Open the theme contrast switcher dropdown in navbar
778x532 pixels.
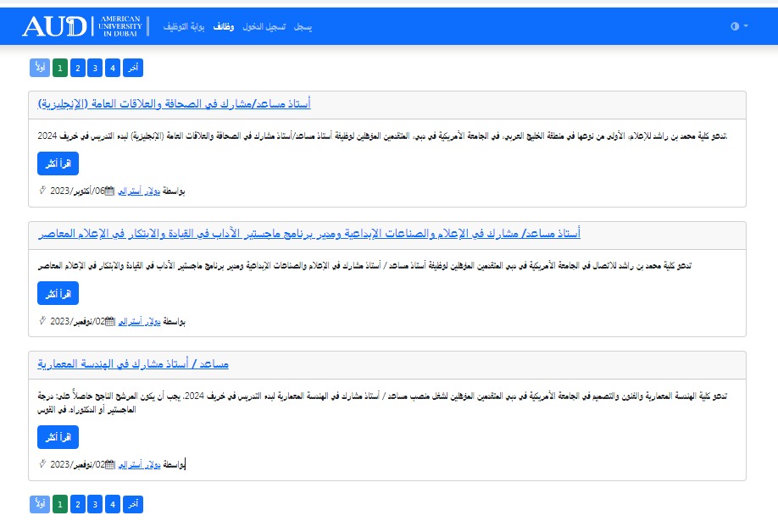pyautogui.click(x=739, y=26)
